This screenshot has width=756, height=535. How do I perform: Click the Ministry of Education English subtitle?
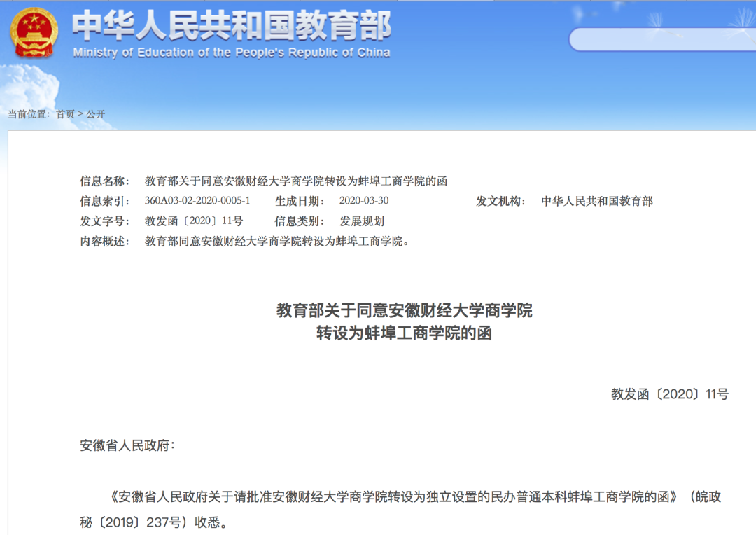(232, 53)
